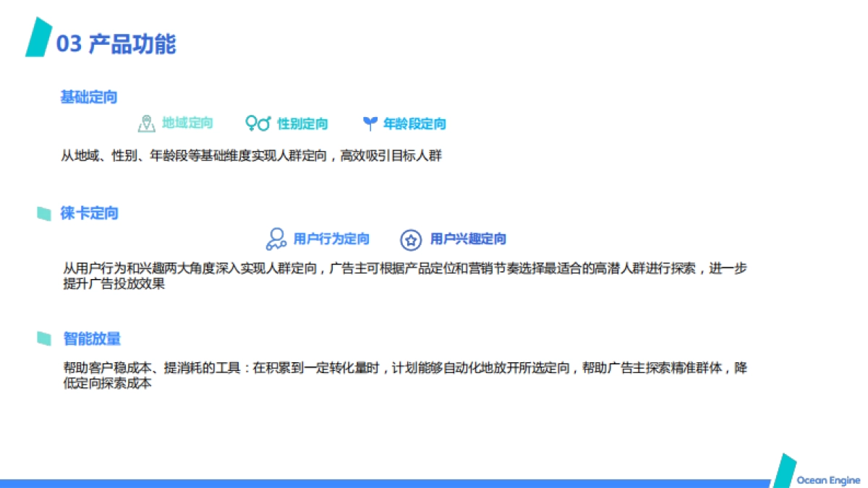Click the sprout icon for 年龄段定向
The width and height of the screenshot is (868, 488).
point(370,123)
